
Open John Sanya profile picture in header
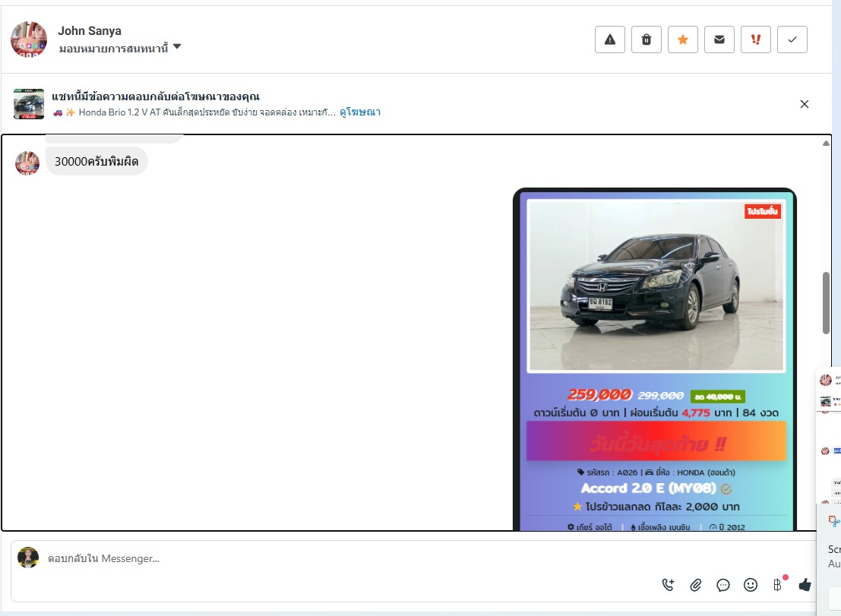[x=29, y=39]
